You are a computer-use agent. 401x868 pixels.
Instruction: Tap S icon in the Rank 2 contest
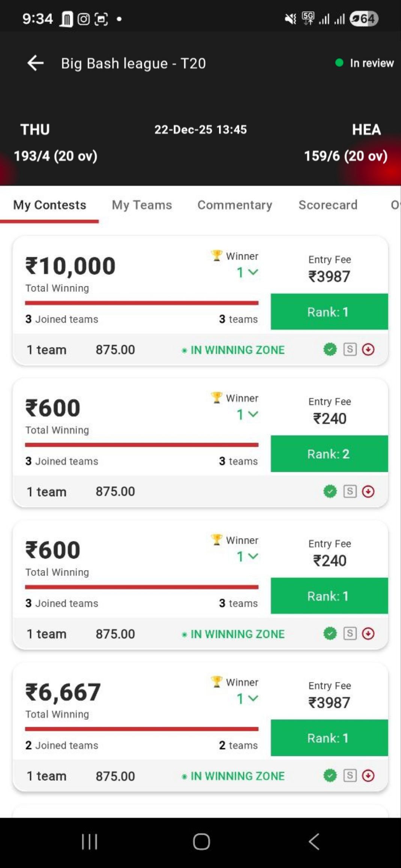coord(350,491)
